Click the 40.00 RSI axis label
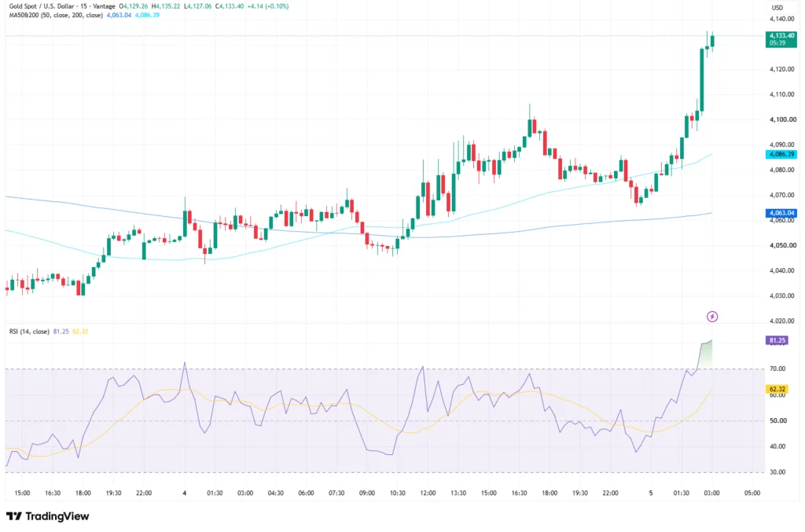 tap(777, 446)
